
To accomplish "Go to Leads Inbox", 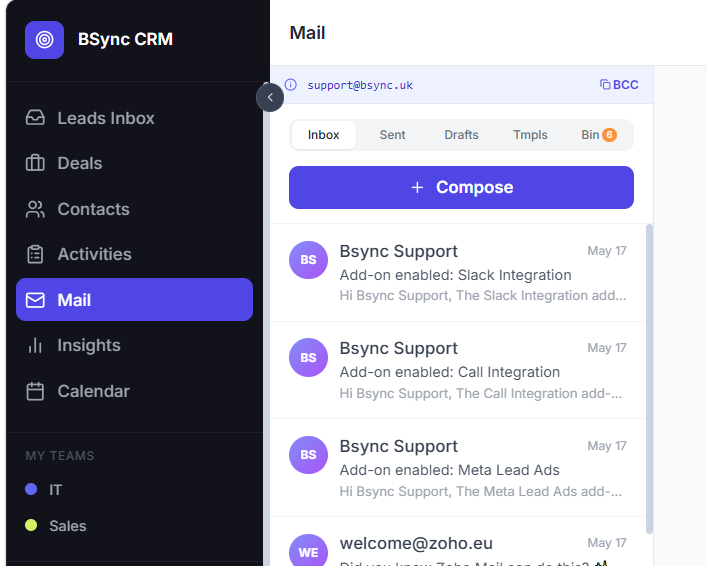I will click(135, 118).
